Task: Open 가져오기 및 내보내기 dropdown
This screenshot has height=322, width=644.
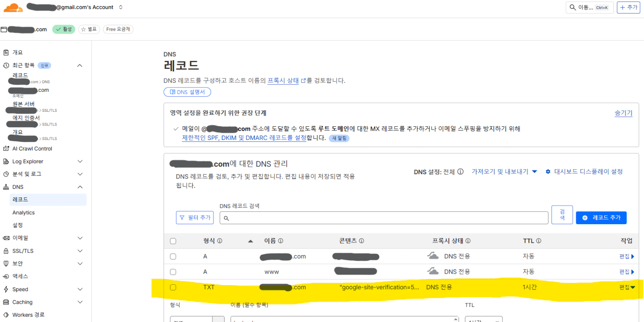Action: coord(504,171)
